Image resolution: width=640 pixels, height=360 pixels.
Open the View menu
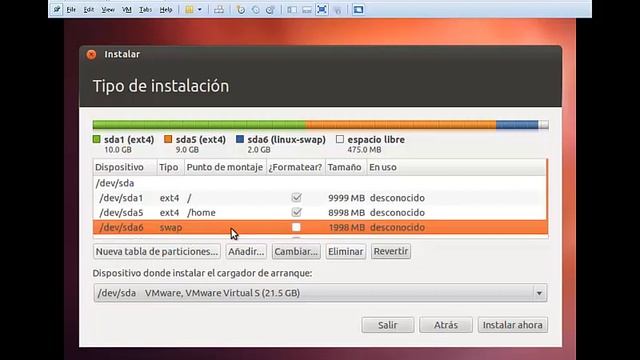(x=108, y=9)
